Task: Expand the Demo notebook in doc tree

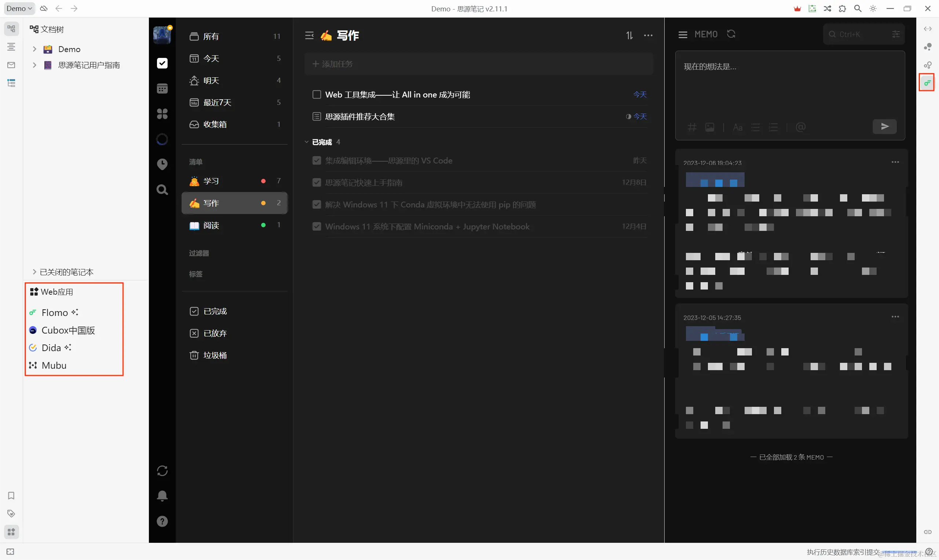Action: 34,49
